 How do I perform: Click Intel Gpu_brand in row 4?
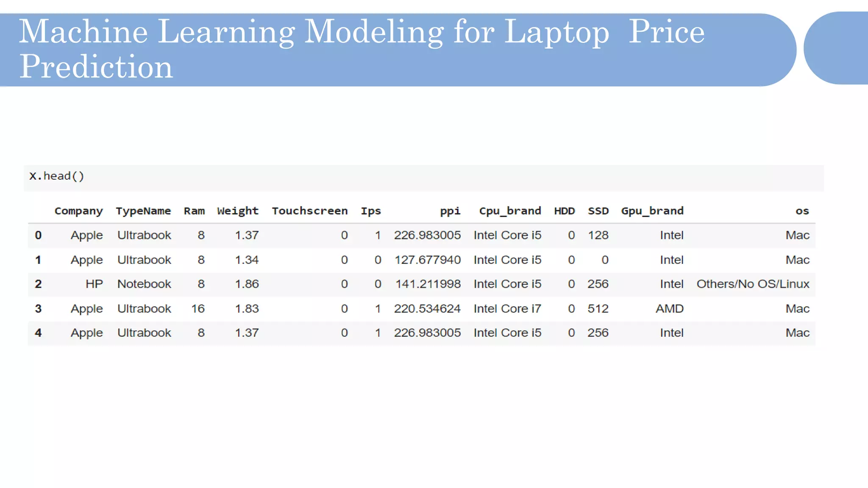(x=672, y=333)
